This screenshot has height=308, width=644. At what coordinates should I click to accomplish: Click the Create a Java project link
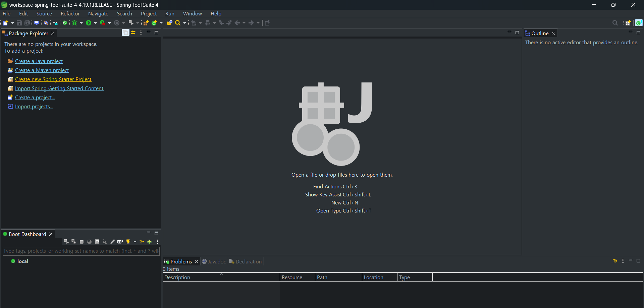[x=39, y=61]
